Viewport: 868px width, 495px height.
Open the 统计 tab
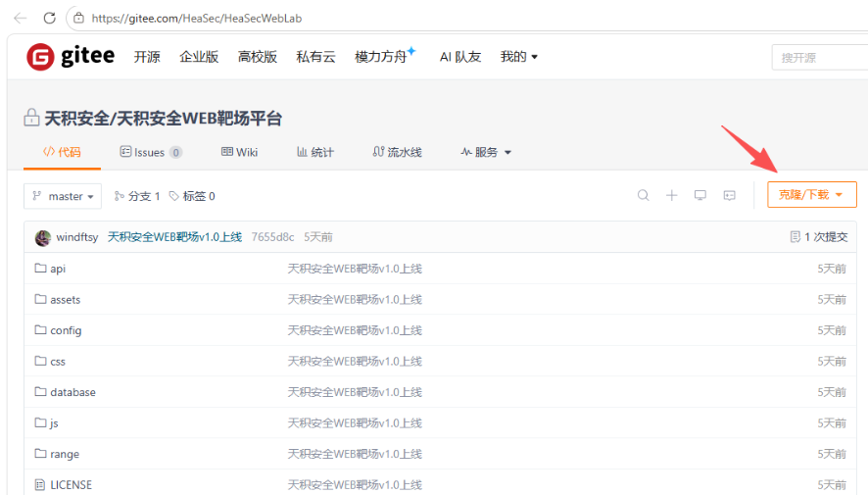click(x=315, y=152)
